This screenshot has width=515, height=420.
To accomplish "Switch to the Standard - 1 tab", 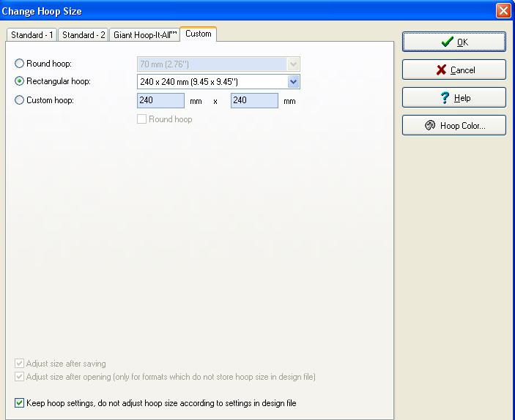I will click(32, 35).
